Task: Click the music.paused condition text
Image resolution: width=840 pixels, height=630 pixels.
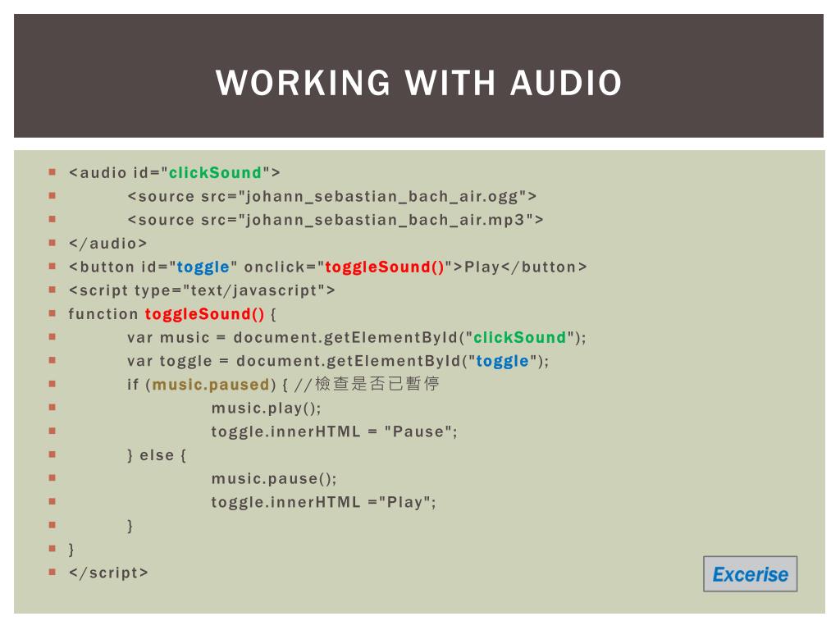Action: point(211,385)
